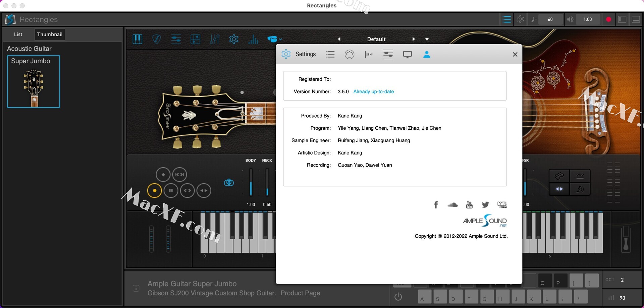
Task: Click the Already up-to-date link
Action: [x=373, y=91]
